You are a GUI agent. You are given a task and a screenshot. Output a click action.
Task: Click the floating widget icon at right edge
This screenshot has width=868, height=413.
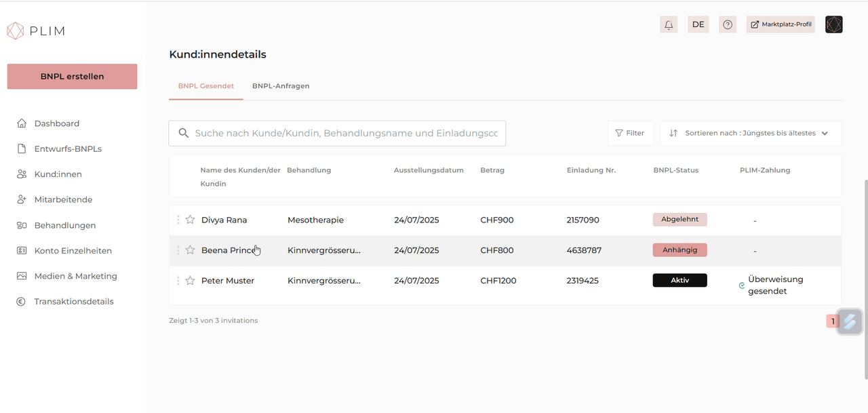850,321
